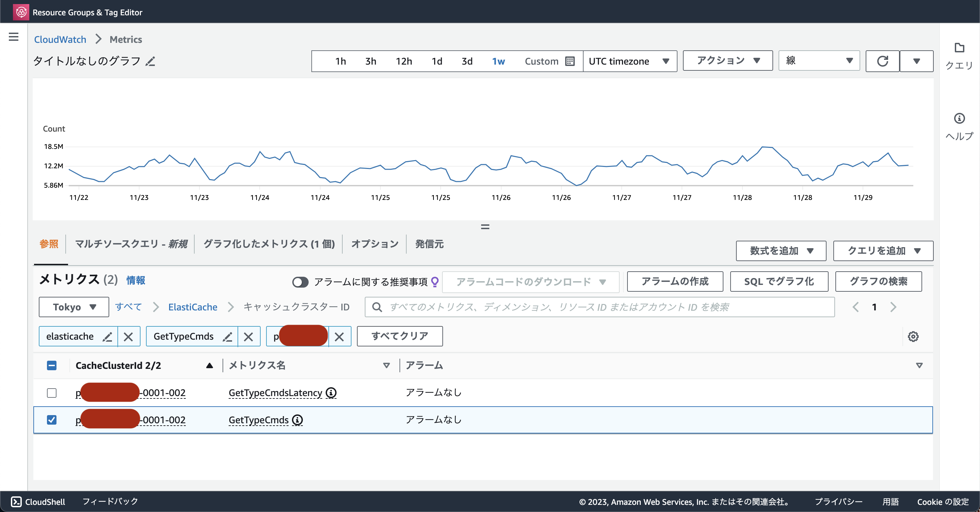Click the GetTypeCmds metric info icon

click(x=297, y=420)
